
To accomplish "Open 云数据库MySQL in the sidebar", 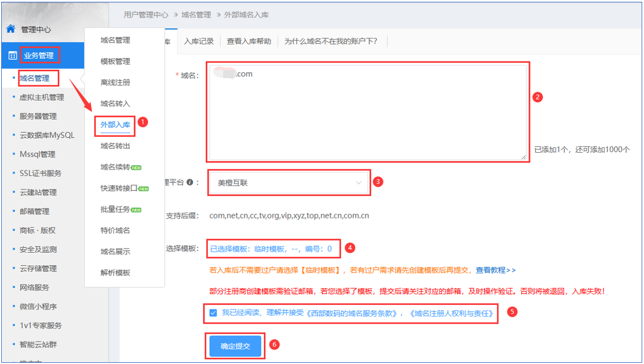I will [47, 135].
